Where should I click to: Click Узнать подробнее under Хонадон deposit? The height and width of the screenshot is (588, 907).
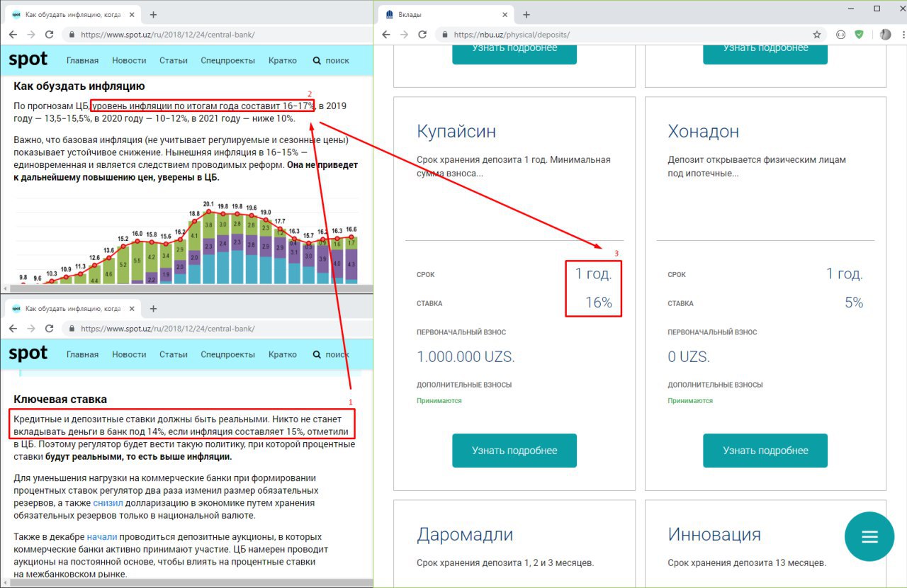pyautogui.click(x=765, y=451)
